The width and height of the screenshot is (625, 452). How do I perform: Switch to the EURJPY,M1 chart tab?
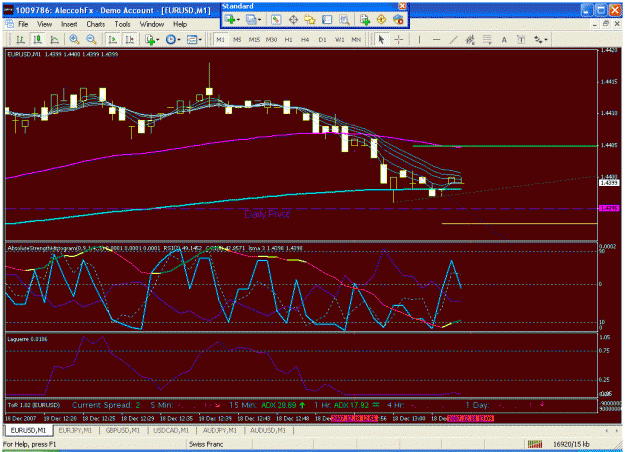[75, 430]
